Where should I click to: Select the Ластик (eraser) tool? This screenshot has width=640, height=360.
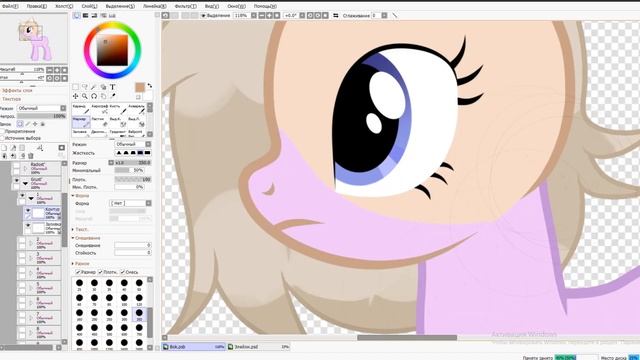point(99,122)
